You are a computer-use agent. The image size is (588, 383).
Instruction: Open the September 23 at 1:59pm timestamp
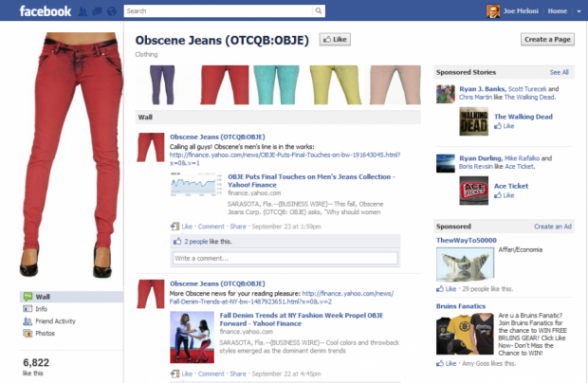tap(286, 227)
